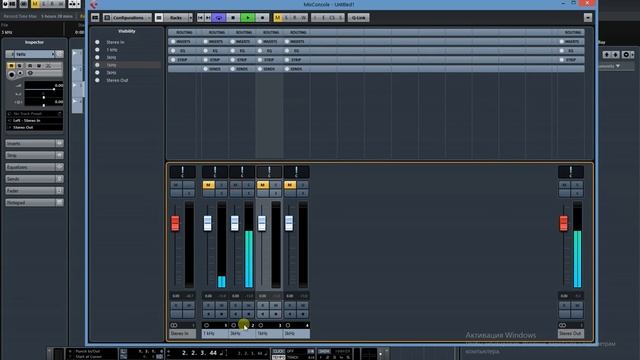Screen dimensions: 640x360
Task: Open the Configurations dropdown
Action: [127, 18]
